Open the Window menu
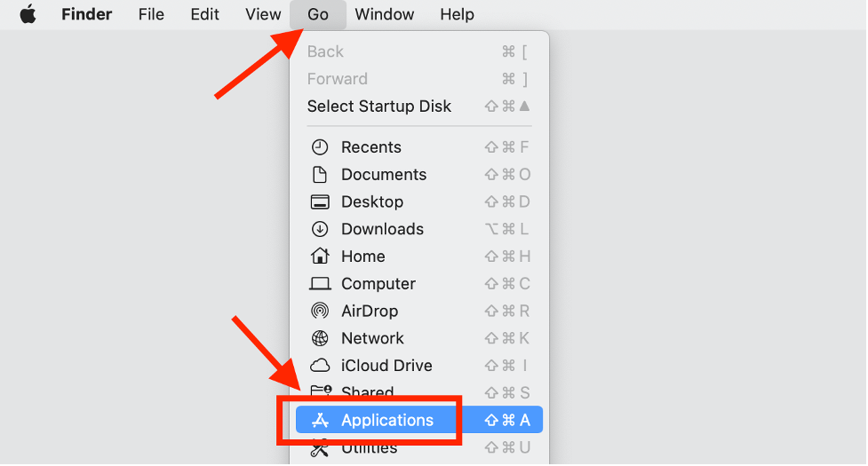The height and width of the screenshot is (466, 868). point(384,14)
